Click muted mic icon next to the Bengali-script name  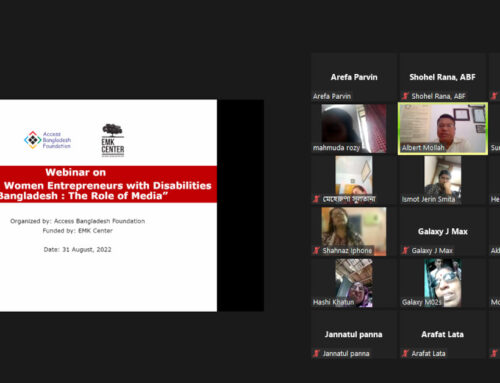coord(316,199)
